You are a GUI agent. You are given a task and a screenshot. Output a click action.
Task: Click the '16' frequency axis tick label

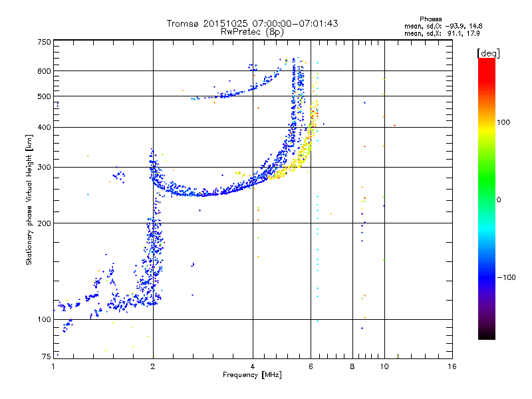coord(452,366)
